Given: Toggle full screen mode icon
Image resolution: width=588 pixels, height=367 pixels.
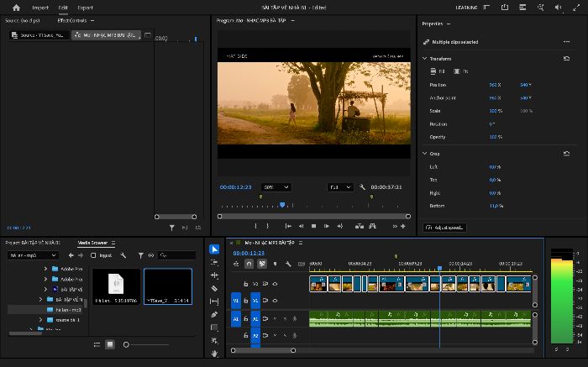Looking at the screenshot, I should pyautogui.click(x=576, y=7).
